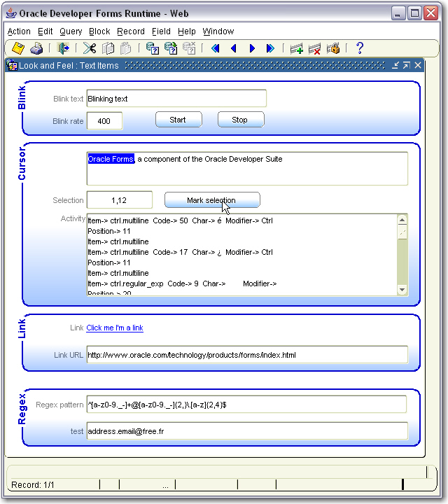Click the Stop blink button
This screenshot has height=504, width=448.
coord(241,120)
